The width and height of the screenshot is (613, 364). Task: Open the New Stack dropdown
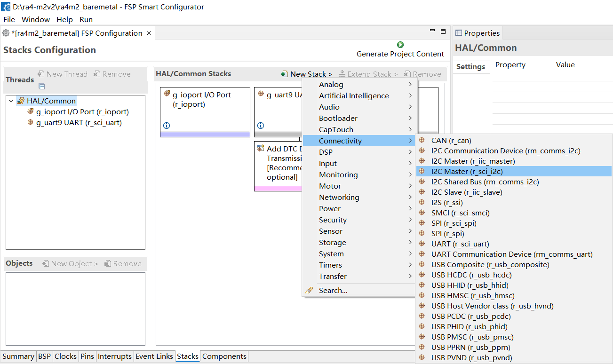pyautogui.click(x=307, y=74)
